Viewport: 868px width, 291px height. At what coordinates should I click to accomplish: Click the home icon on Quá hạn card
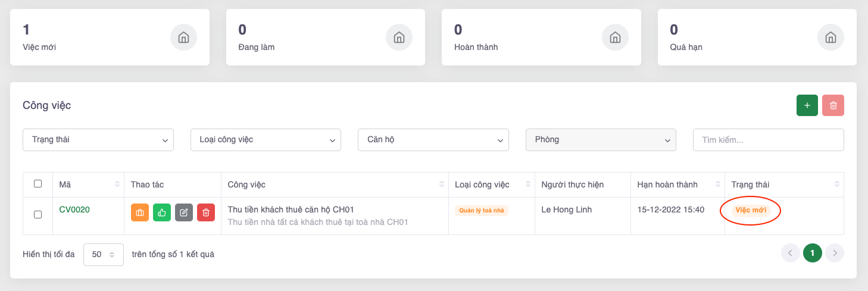[830, 37]
